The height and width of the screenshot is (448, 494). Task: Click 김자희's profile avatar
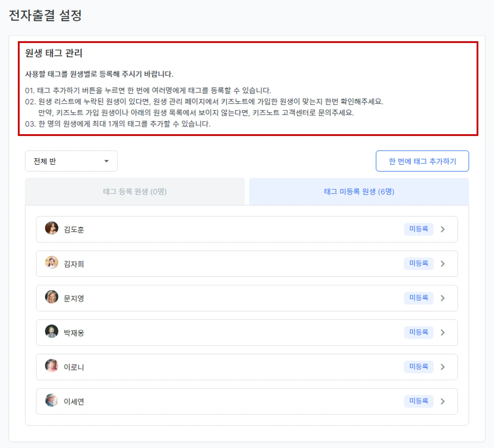point(51,263)
